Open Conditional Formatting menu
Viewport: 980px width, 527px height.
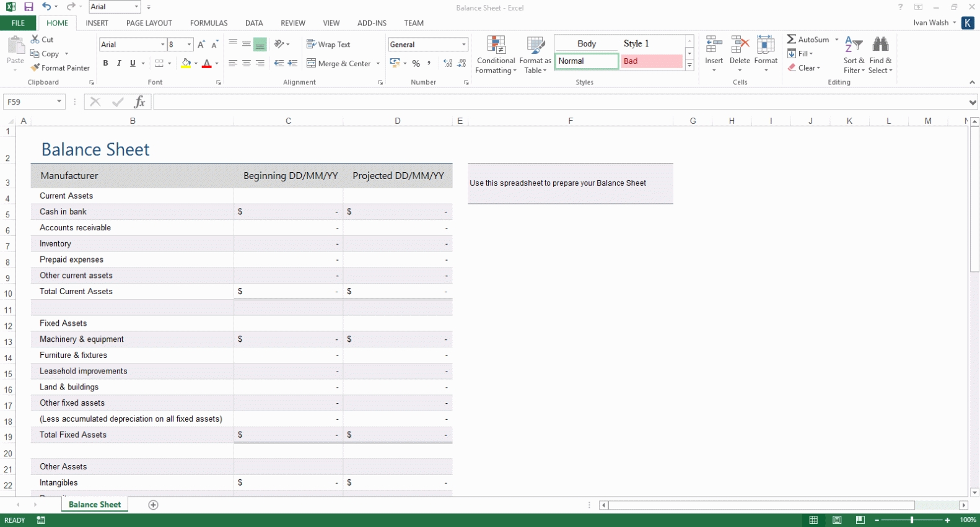click(496, 55)
